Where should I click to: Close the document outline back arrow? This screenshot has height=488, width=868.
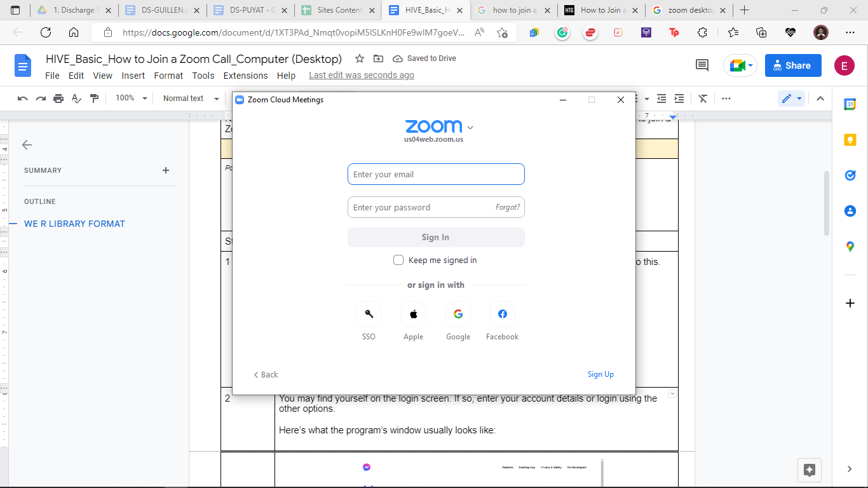pos(27,145)
